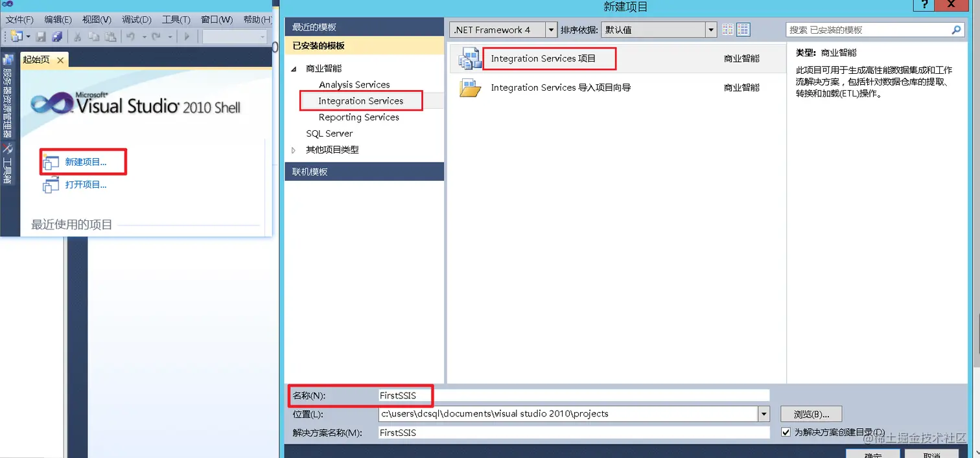Click the Visual Studio 2010 Shell logo
The height and width of the screenshot is (458, 980).
[x=135, y=103]
